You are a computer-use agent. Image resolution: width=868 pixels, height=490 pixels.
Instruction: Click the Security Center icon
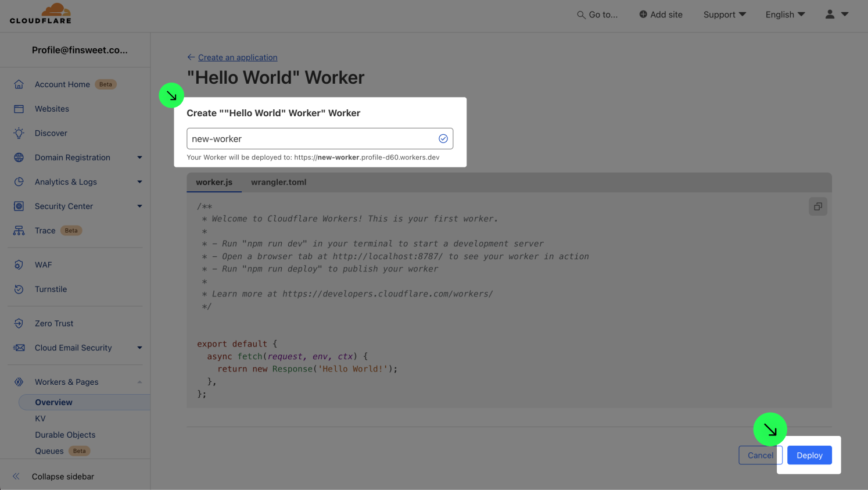click(19, 206)
